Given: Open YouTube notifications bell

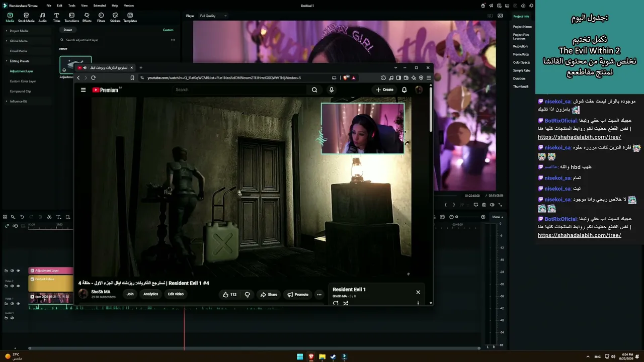Looking at the screenshot, I should point(404,89).
